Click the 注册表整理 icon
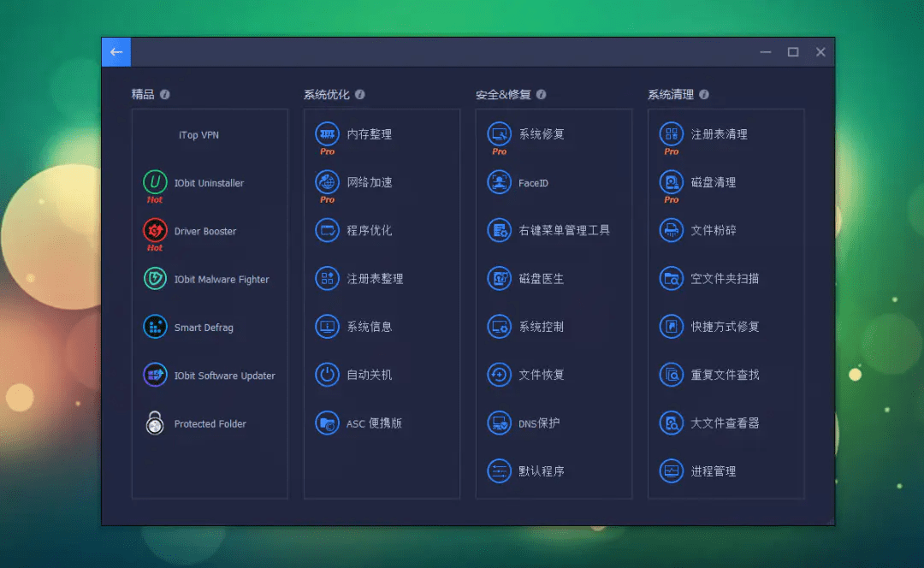This screenshot has height=568, width=924. click(x=327, y=278)
